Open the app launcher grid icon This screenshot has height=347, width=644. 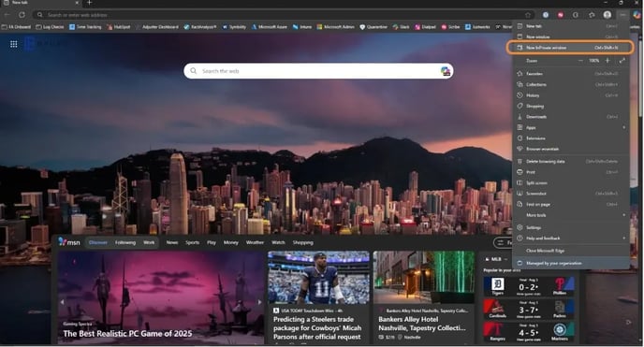tap(13, 44)
